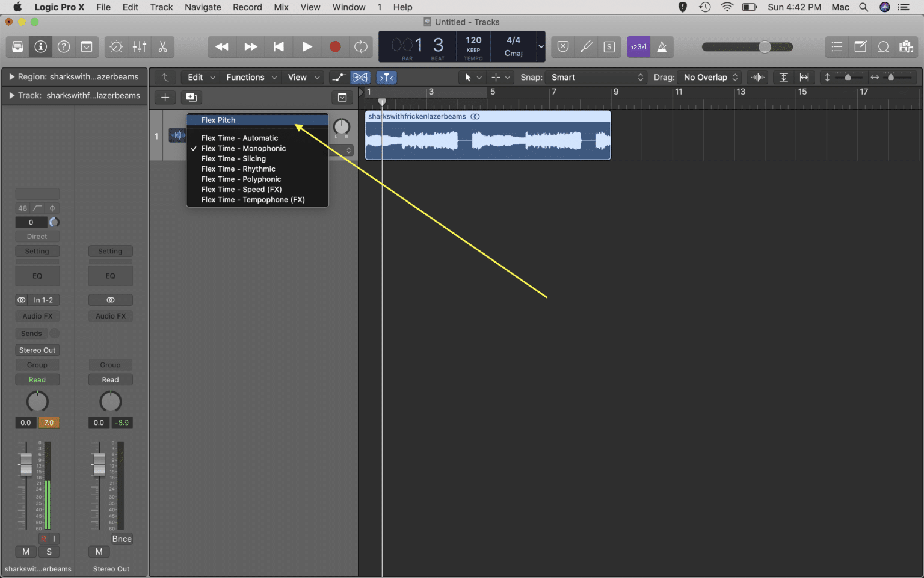924x578 pixels.
Task: Open the Mixer with the faders icon
Action: [139, 46]
